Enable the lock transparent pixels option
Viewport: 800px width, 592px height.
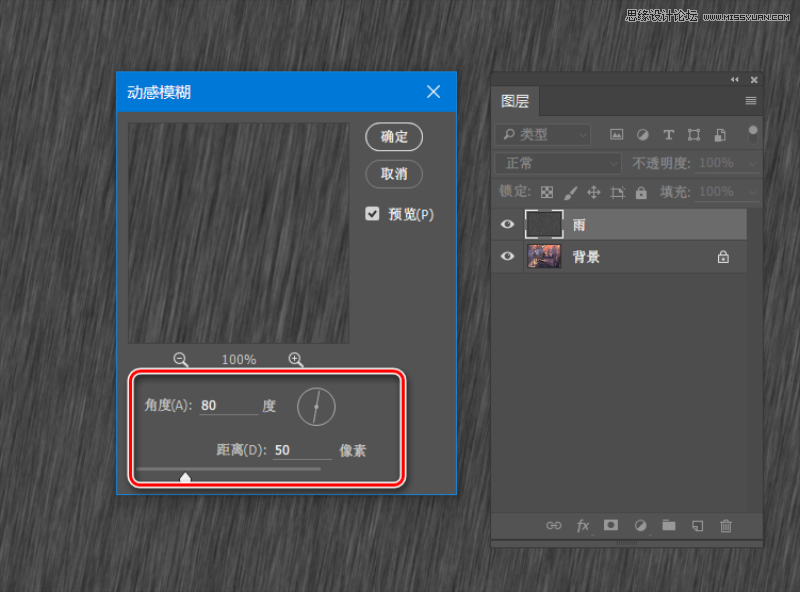pos(546,191)
